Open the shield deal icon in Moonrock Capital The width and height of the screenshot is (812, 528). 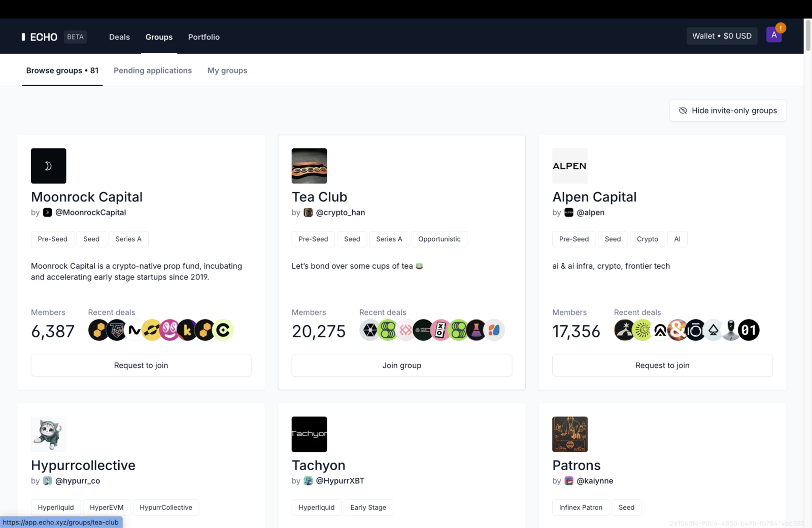(117, 330)
